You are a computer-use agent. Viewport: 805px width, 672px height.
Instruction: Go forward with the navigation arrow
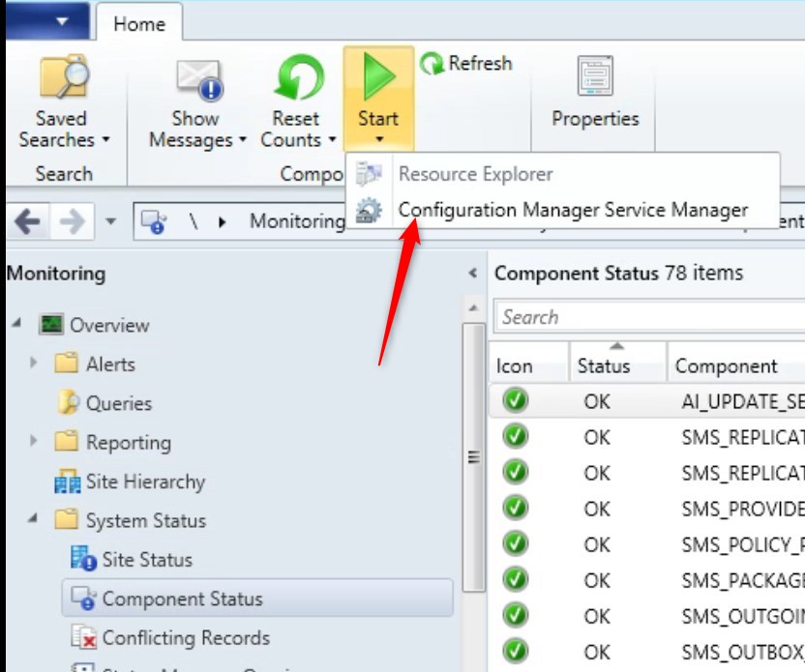[72, 221]
